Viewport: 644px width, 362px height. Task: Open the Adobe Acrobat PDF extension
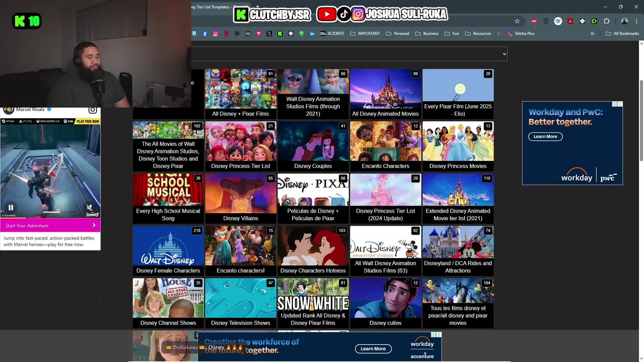tap(570, 21)
